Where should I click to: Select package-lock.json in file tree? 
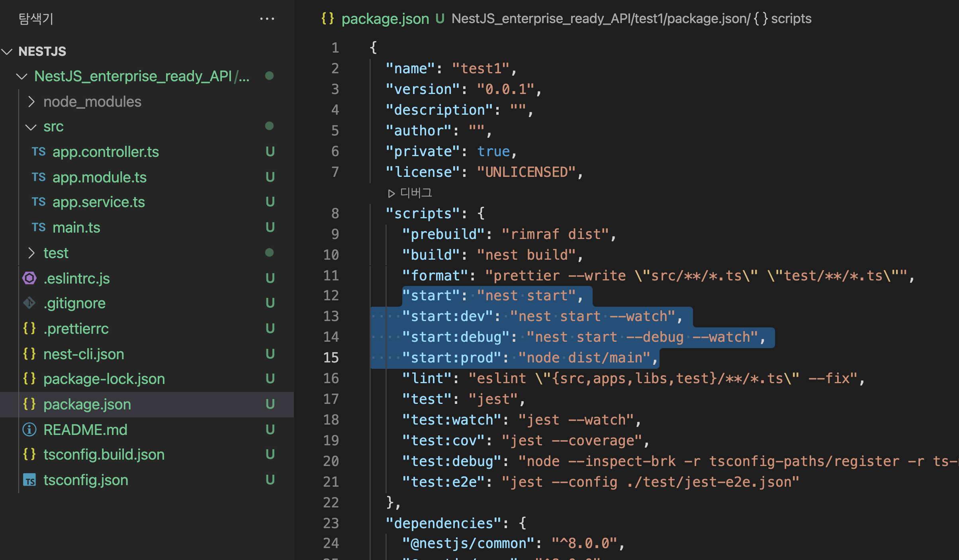[x=104, y=379]
